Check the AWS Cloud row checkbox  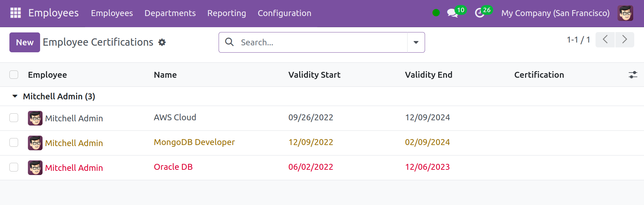[14, 118]
